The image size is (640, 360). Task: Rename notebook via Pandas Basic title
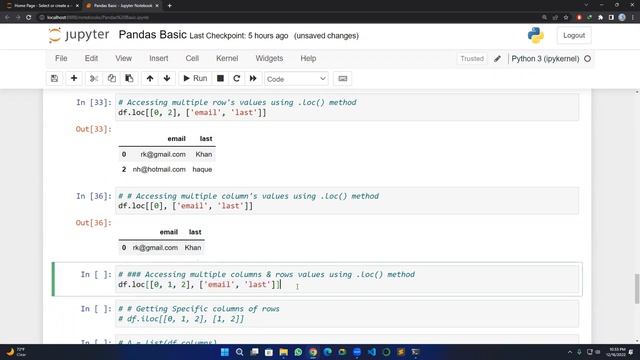[153, 35]
